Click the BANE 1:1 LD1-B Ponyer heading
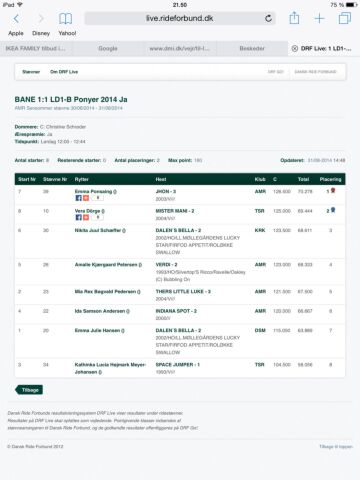Screen dimensions: 360x480 [71, 99]
